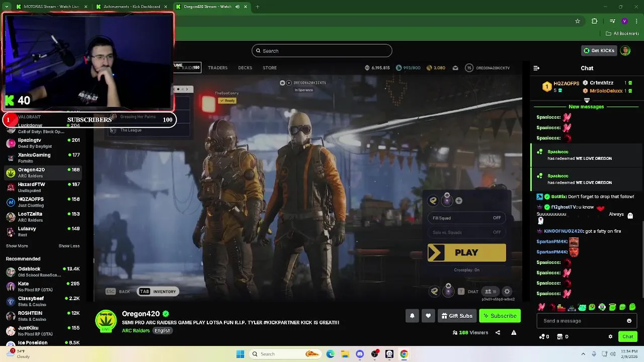Switch to the STORE tab in game
Screen dimensions: 644x362
(x=270, y=68)
